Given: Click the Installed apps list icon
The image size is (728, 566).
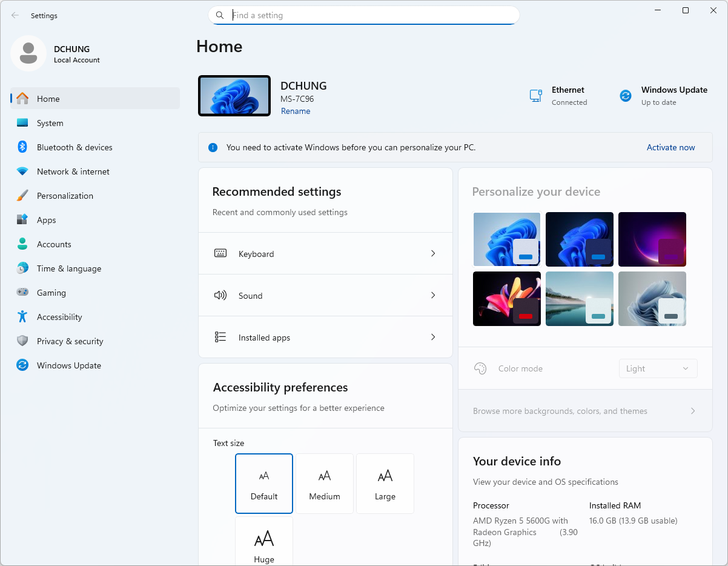Looking at the screenshot, I should pos(220,337).
